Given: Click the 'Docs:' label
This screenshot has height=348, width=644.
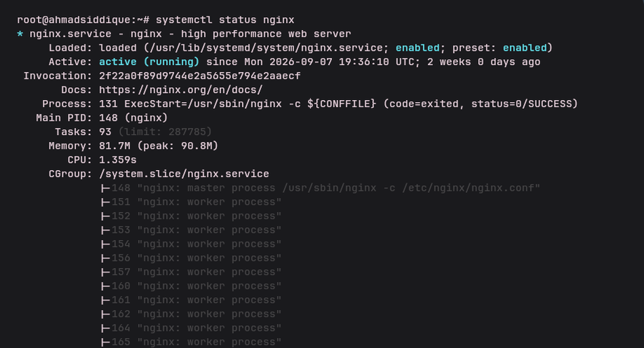Looking at the screenshot, I should coord(77,90).
